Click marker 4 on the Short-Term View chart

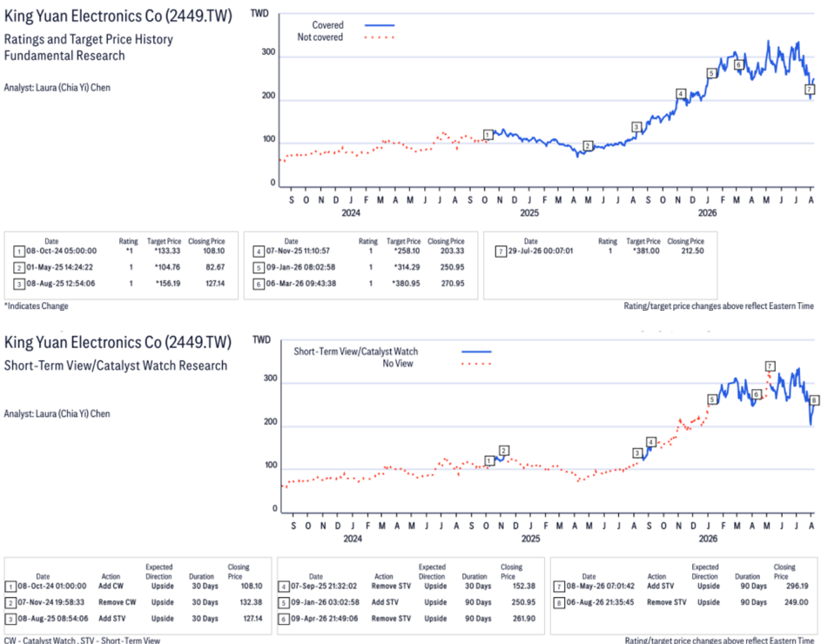tap(651, 442)
